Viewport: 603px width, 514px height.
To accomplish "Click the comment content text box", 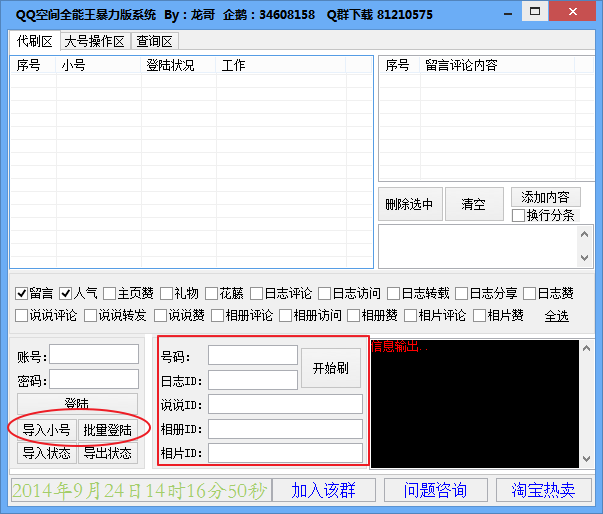I will (x=478, y=246).
